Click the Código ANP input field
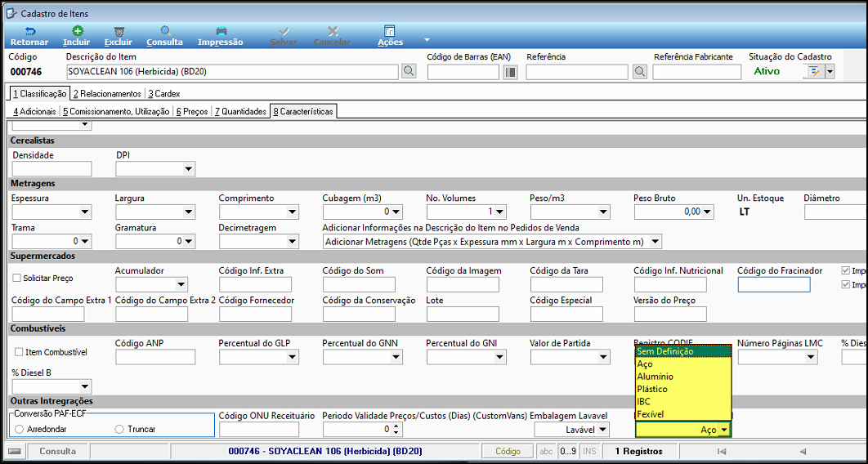Screen dimensions: 868x464 tap(155, 358)
